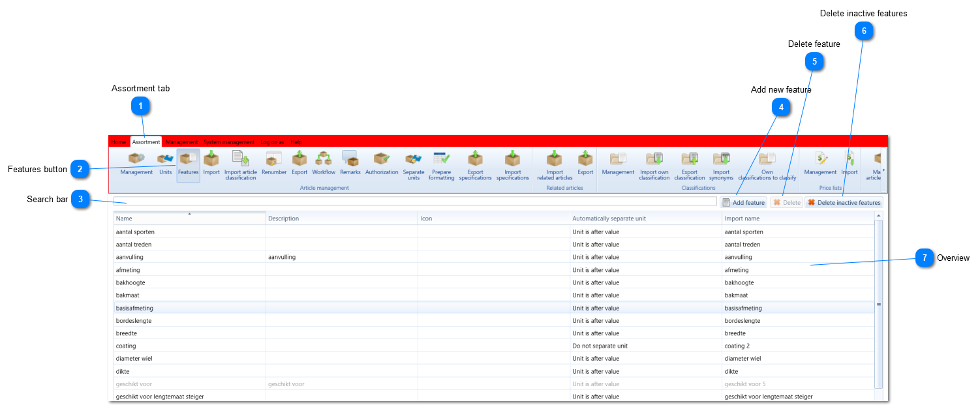Switch to the Management tab

(181, 142)
